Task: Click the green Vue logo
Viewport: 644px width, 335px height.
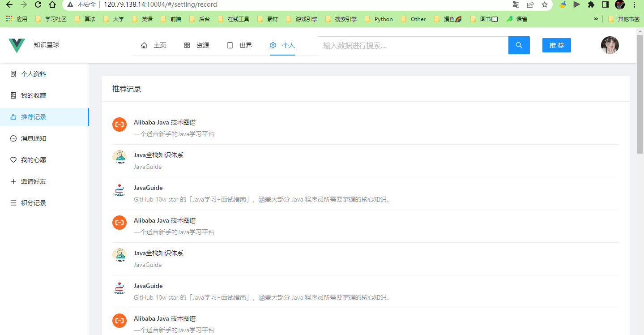Action: tap(17, 45)
